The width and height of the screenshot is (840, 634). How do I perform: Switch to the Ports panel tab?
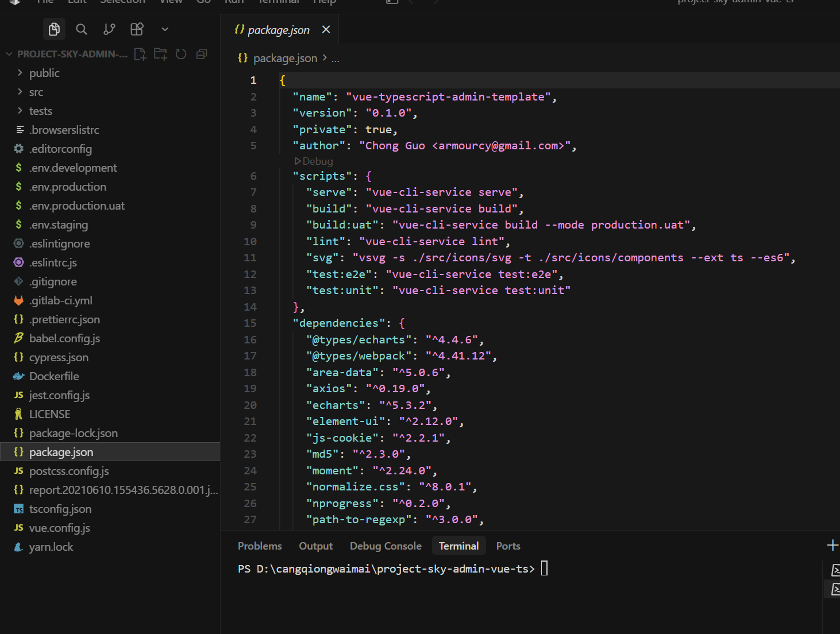(x=508, y=546)
